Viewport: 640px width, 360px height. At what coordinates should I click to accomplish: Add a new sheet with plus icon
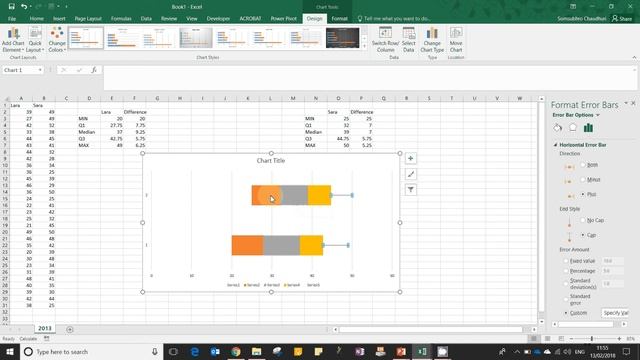pos(70,329)
